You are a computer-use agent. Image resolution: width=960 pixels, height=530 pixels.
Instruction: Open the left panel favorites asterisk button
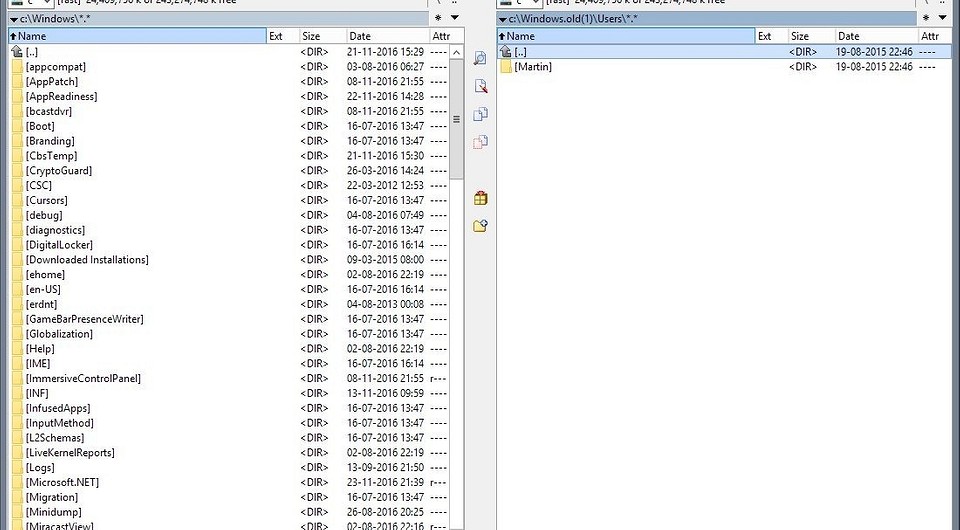pyautogui.click(x=438, y=18)
